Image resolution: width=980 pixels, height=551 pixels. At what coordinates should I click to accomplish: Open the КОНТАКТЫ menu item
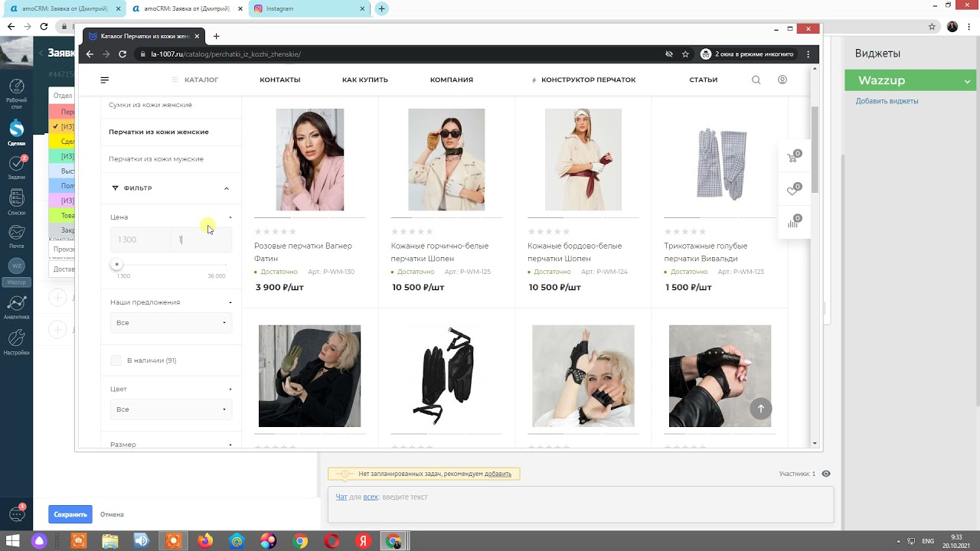[x=279, y=80]
